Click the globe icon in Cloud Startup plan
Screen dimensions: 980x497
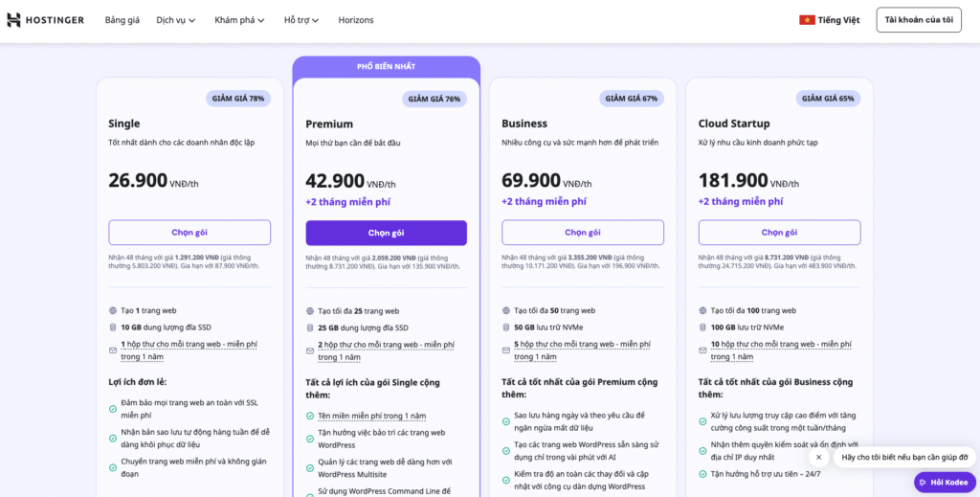pyautogui.click(x=702, y=311)
